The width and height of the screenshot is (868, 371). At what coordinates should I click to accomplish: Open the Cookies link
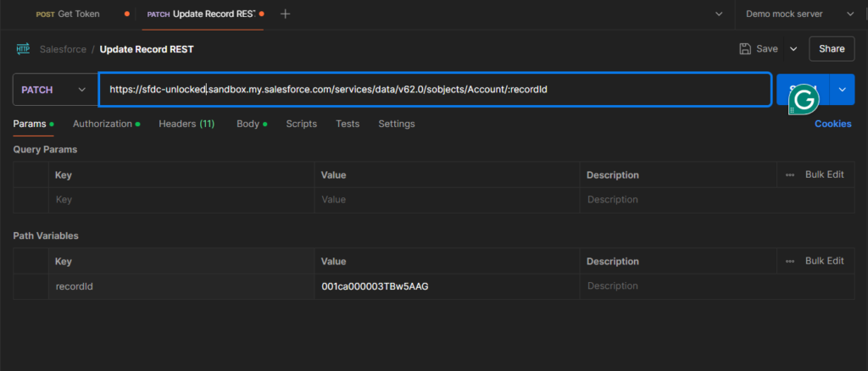click(832, 124)
